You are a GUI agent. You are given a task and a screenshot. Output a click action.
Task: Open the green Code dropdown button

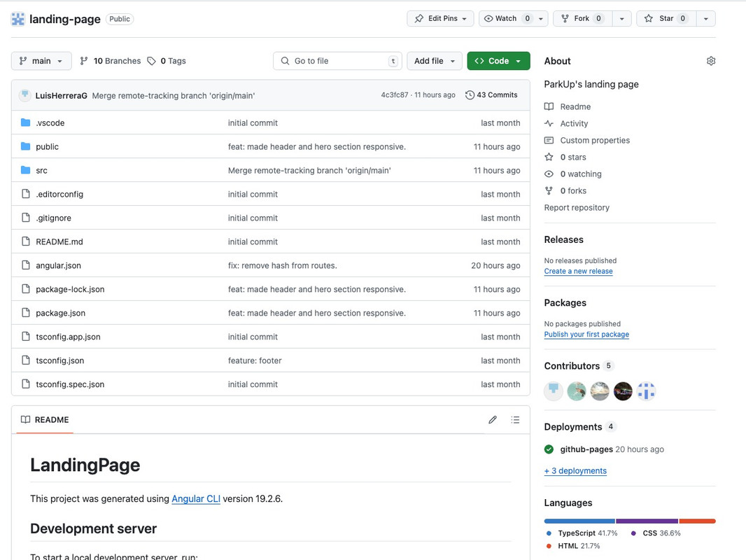click(x=498, y=61)
